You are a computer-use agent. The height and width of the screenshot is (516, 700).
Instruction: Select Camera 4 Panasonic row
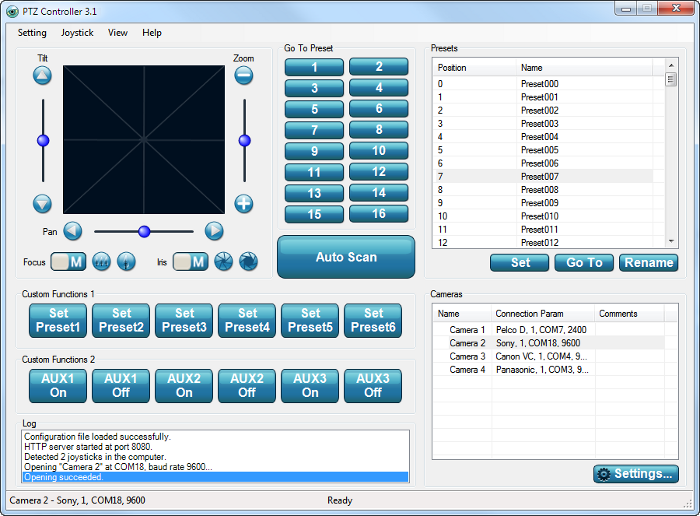point(549,370)
